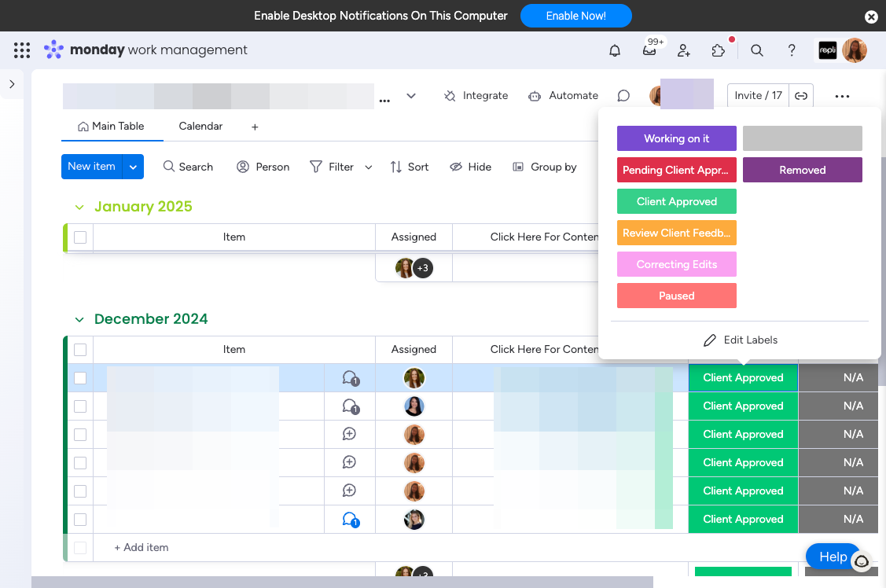Add a new board view
886x588 pixels.
tap(255, 127)
